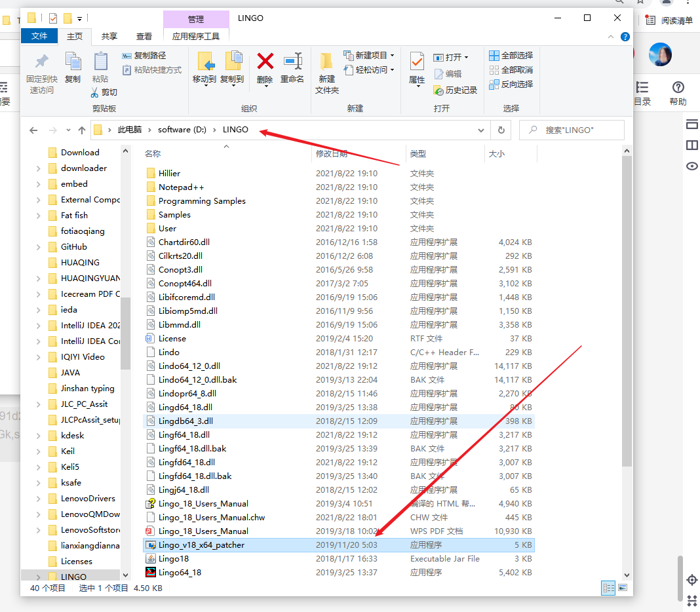Select the Lingo_v18_x64_patcher file

(339, 545)
